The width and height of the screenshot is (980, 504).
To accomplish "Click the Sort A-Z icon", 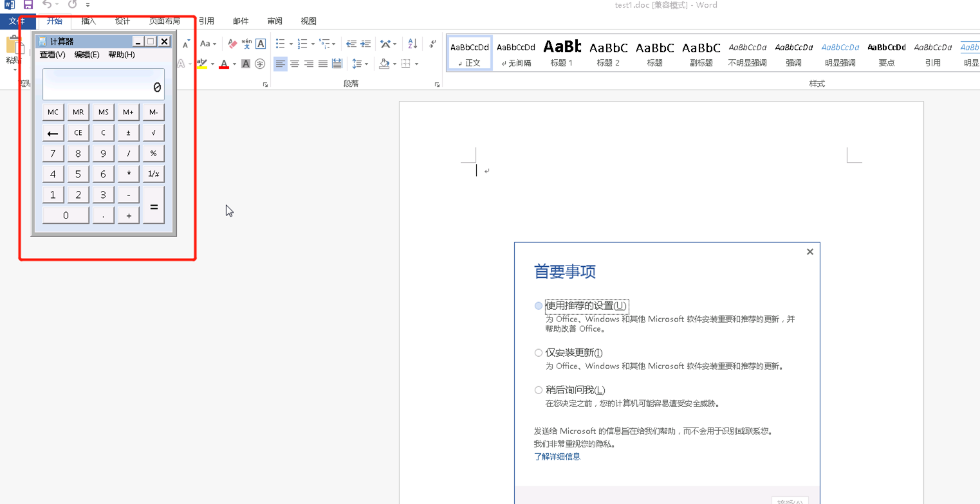I will (412, 44).
